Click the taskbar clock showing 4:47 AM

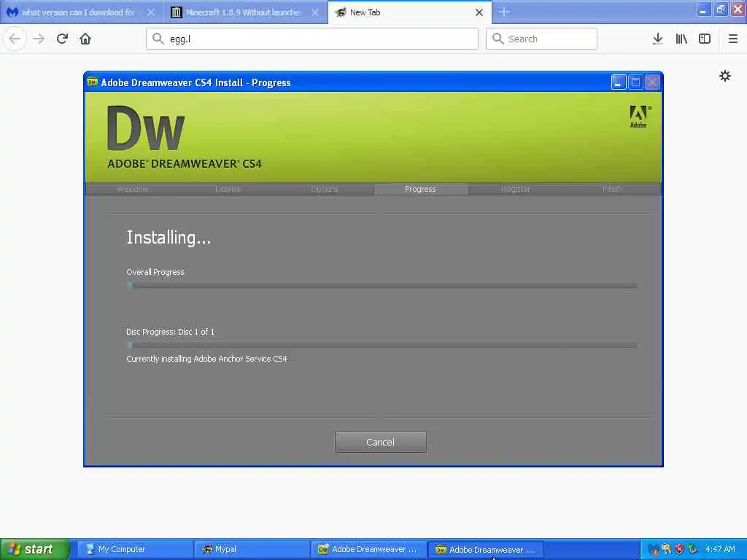click(x=720, y=549)
